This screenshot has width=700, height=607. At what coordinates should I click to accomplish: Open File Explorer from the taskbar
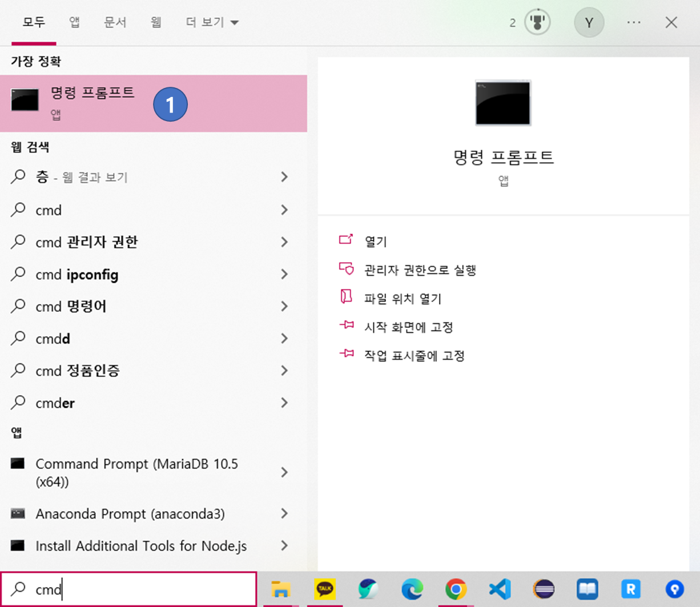pyautogui.click(x=280, y=589)
